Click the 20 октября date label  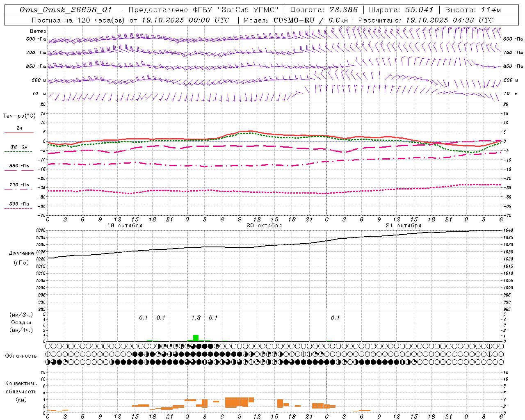coord(264,226)
